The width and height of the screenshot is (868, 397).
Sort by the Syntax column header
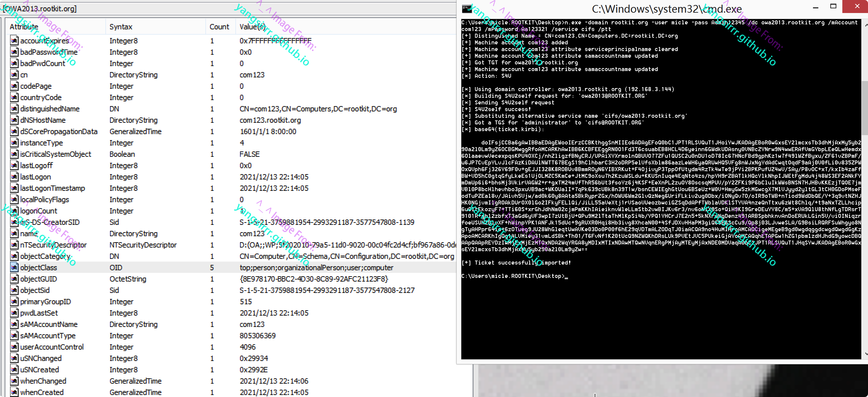click(x=121, y=27)
